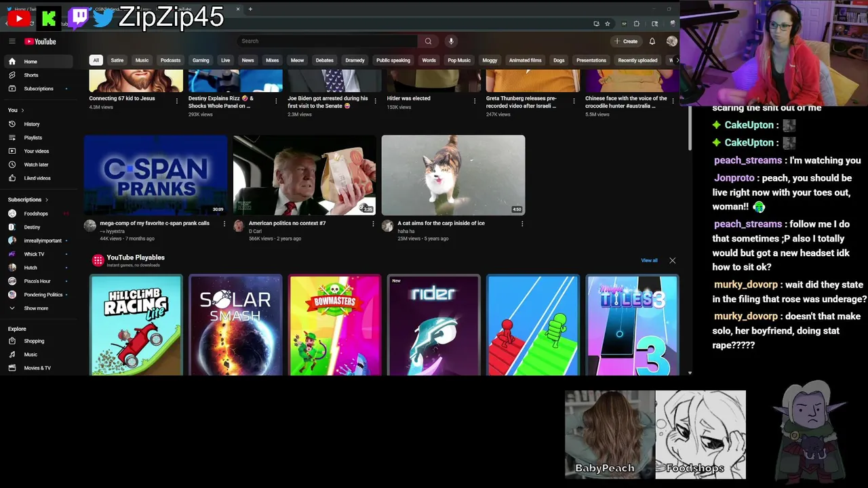This screenshot has width=868, height=488.
Task: Focus the YouTube search field
Action: [327, 41]
